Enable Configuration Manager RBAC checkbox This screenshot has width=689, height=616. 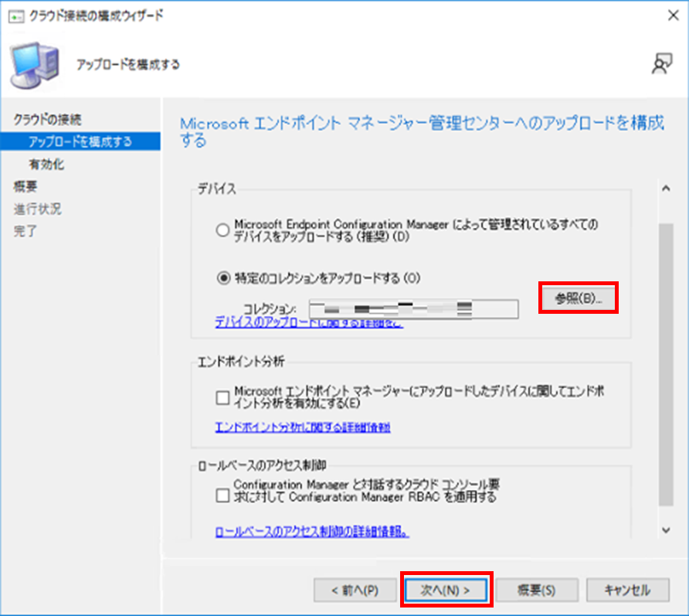point(222,495)
